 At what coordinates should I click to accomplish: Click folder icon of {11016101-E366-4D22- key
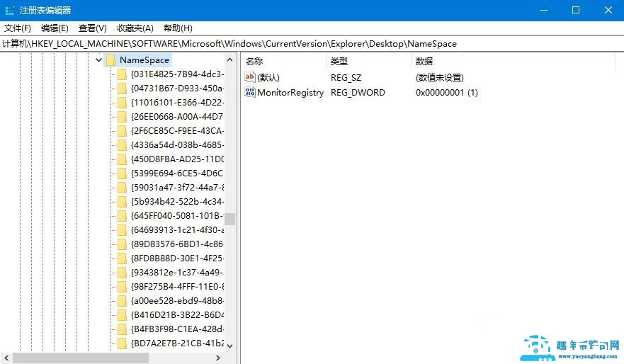(x=122, y=103)
